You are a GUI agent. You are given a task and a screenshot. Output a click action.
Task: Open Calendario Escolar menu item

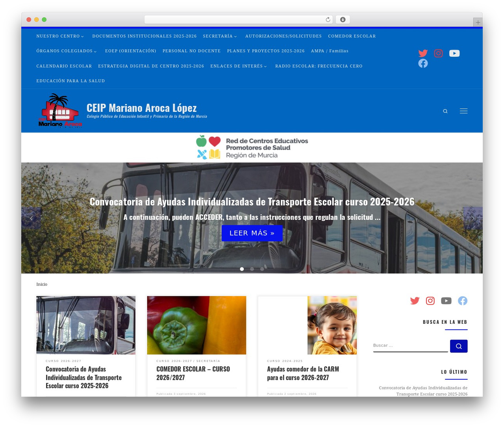(64, 66)
